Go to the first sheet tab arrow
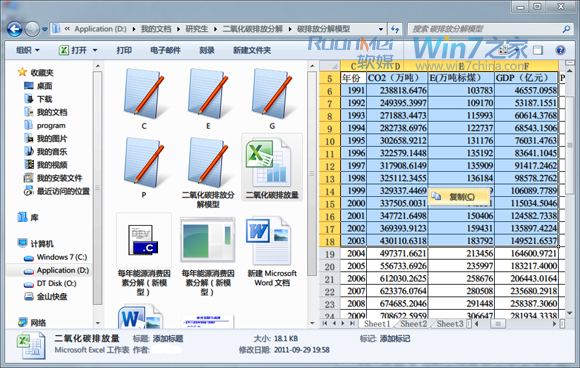The height and width of the screenshot is (368, 580). click(x=325, y=324)
